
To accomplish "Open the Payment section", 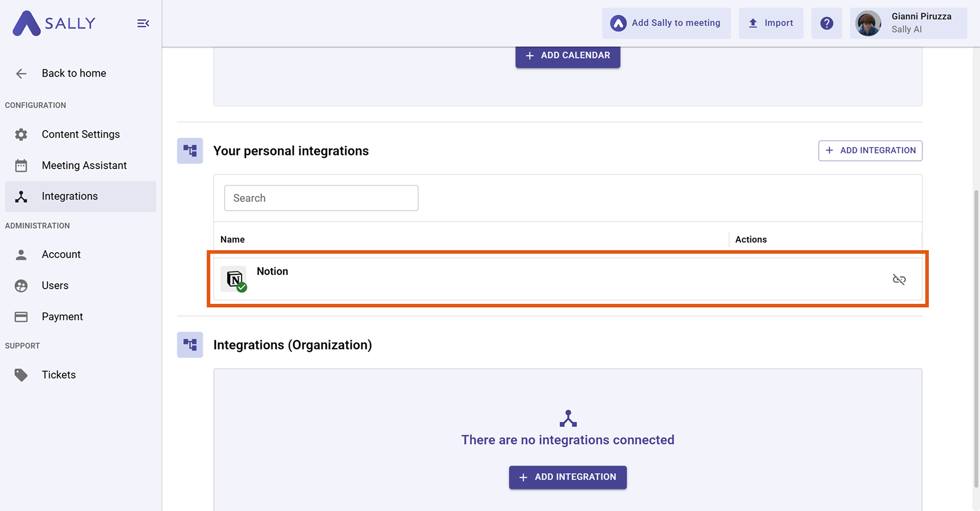I will (62, 317).
